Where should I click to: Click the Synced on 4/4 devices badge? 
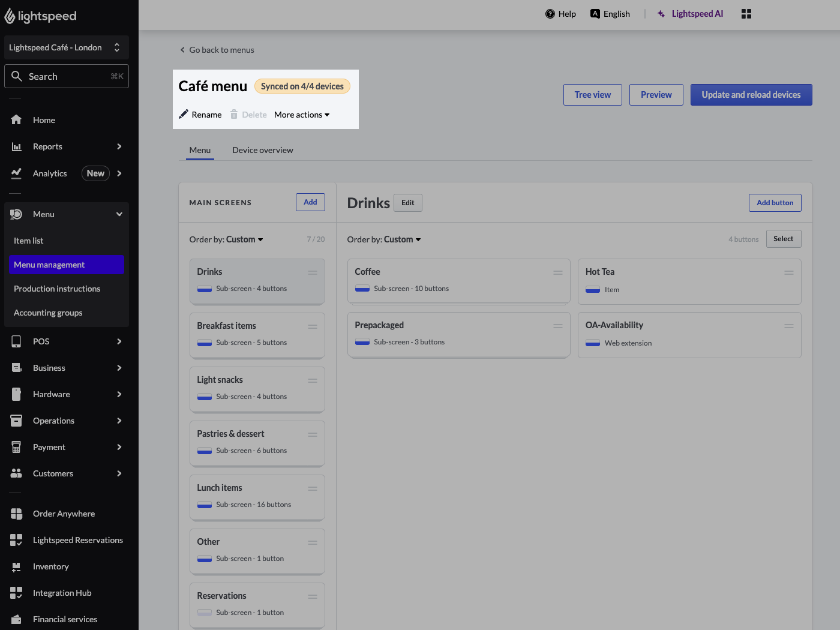click(x=302, y=86)
